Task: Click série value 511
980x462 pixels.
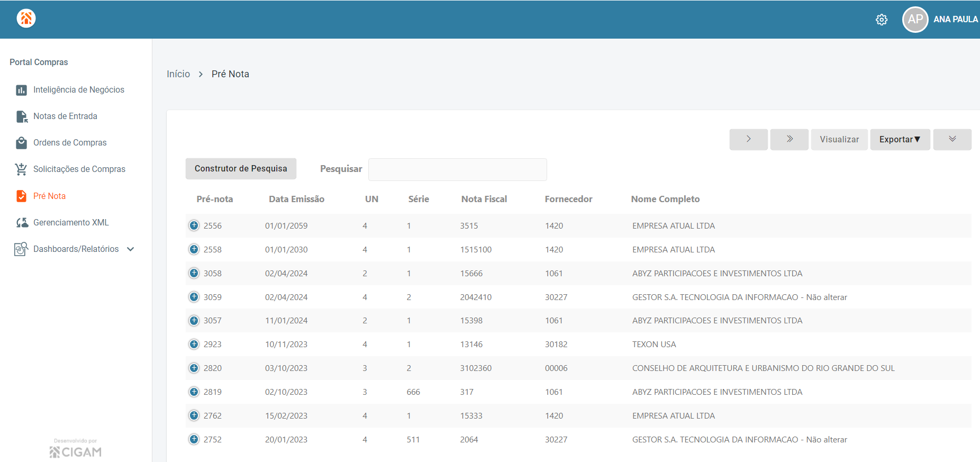Action: [x=413, y=440]
